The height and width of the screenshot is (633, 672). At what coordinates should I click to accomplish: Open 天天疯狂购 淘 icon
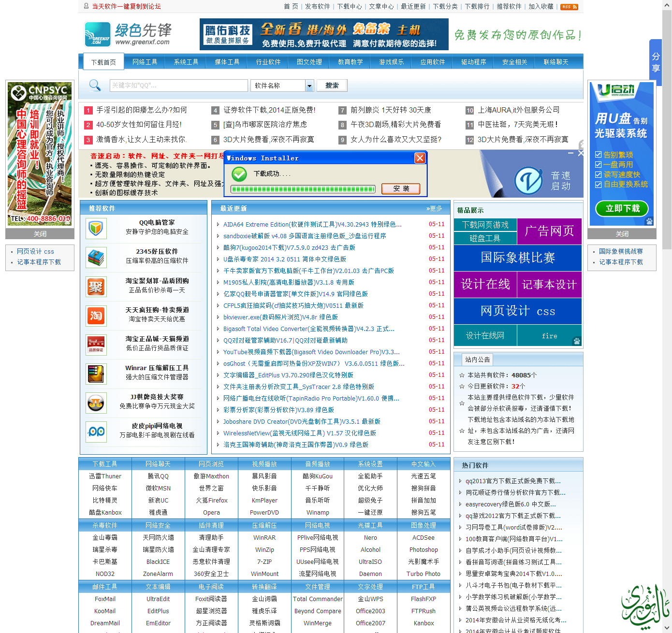pos(96,316)
